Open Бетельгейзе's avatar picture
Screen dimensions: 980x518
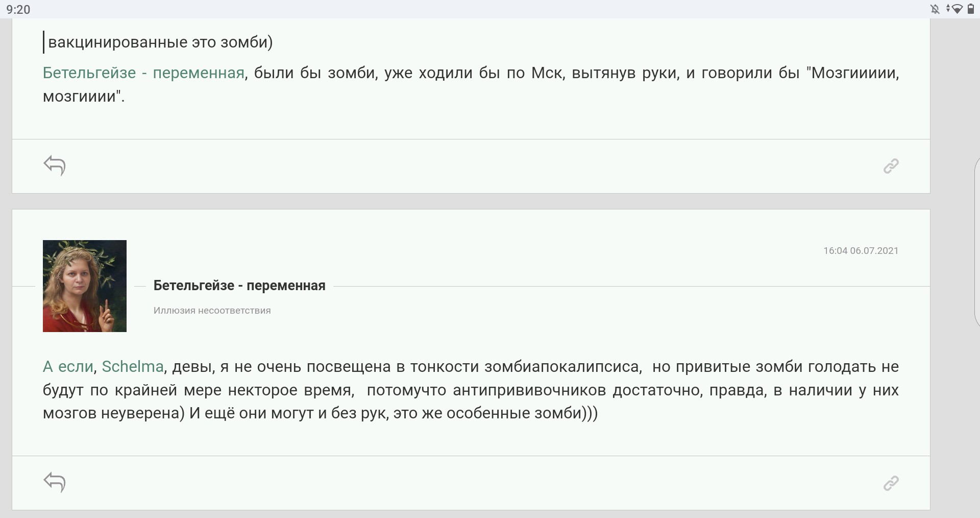pos(85,286)
